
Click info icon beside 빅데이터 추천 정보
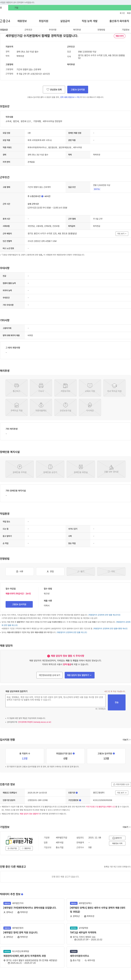point(22,894)
